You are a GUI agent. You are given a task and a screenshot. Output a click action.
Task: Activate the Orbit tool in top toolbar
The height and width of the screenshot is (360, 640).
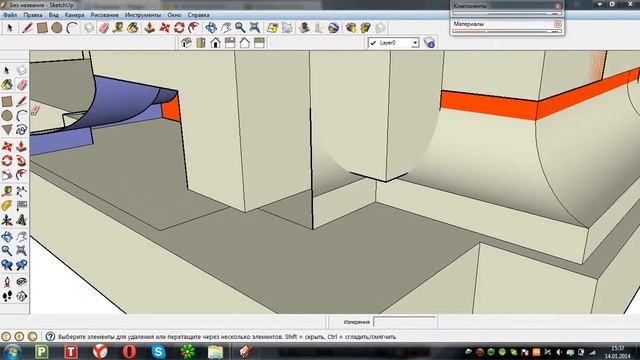pos(211,28)
